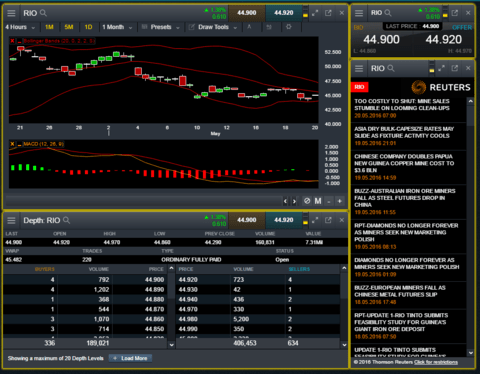Open the 1 Month range dropdown
The width and height of the screenshot is (480, 374).
coord(117,27)
